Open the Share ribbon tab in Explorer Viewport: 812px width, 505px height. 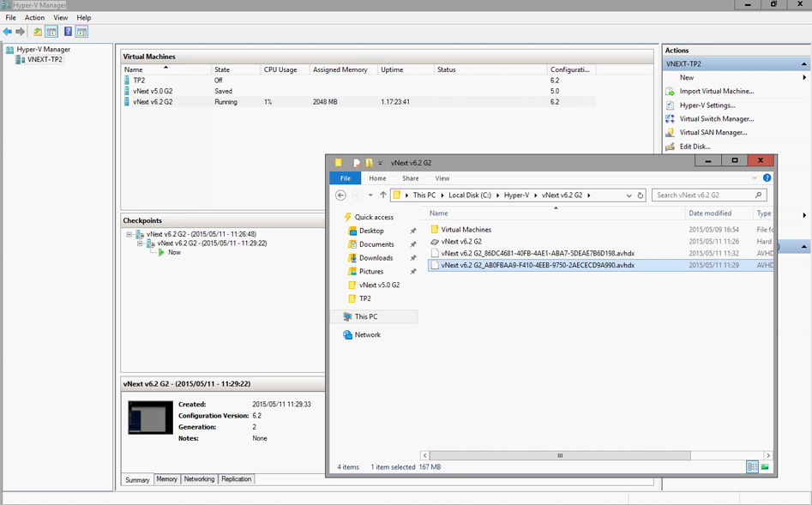[411, 178]
